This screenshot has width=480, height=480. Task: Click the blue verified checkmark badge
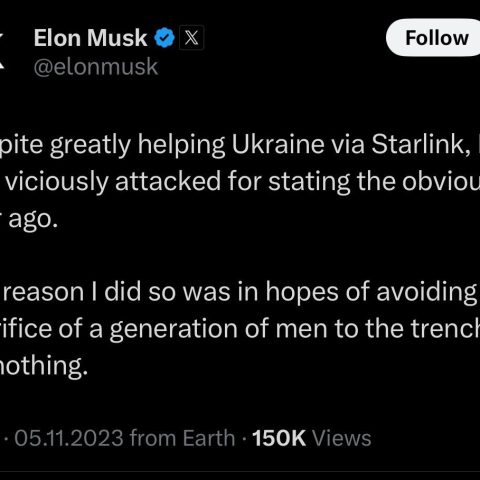point(165,38)
